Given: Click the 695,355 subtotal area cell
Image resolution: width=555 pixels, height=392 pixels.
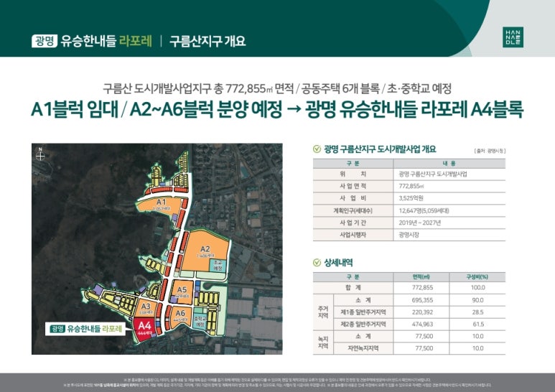Looking at the screenshot, I should 421,300.
